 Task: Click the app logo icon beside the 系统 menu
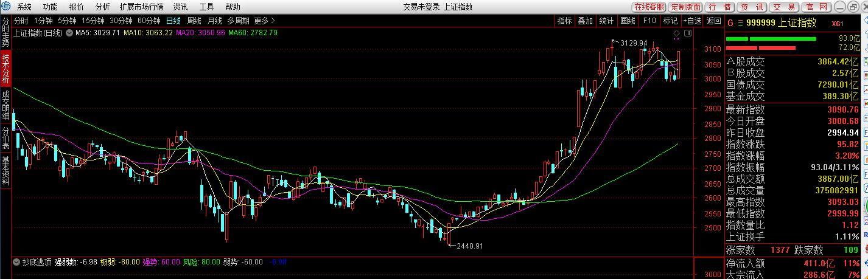(x=5, y=7)
